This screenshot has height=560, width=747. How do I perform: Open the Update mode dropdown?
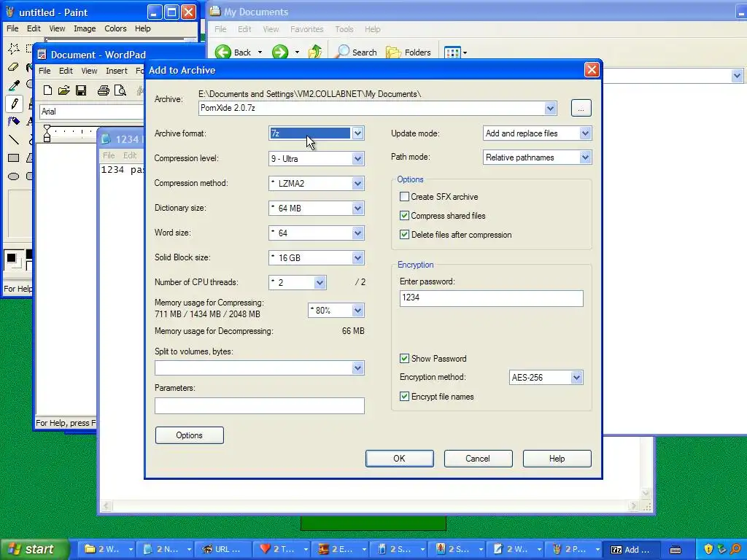(x=586, y=133)
